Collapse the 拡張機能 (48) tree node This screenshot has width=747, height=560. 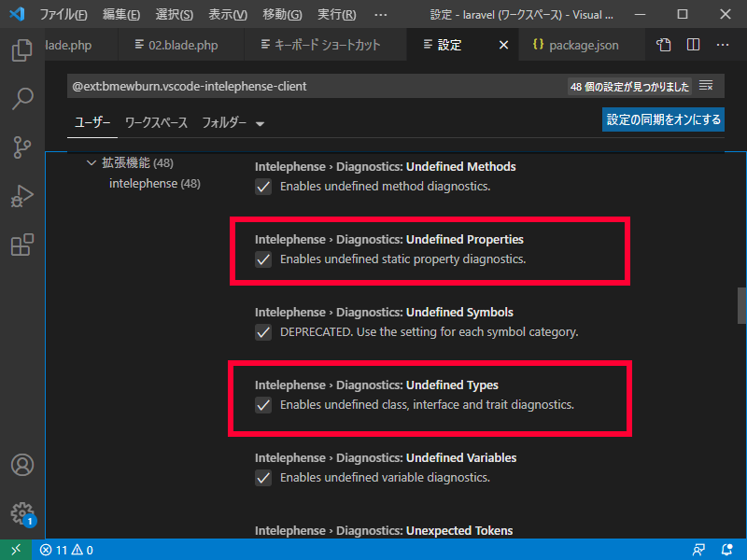pos(91,162)
